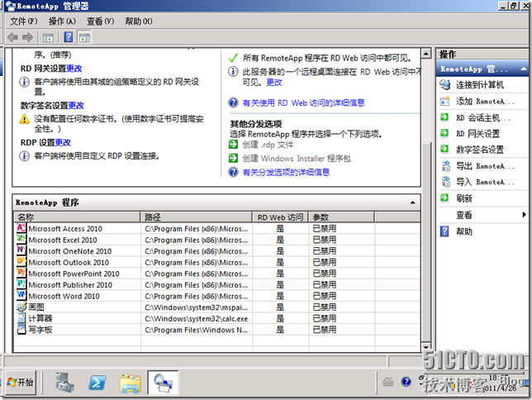
Task: Open Windows Explorer from the taskbar
Action: [x=131, y=383]
